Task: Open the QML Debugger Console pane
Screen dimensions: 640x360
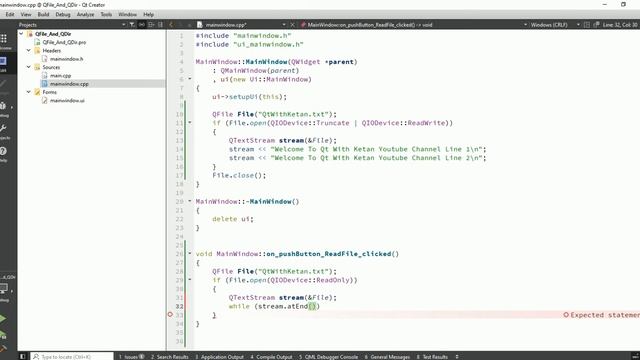Action: 329,357
